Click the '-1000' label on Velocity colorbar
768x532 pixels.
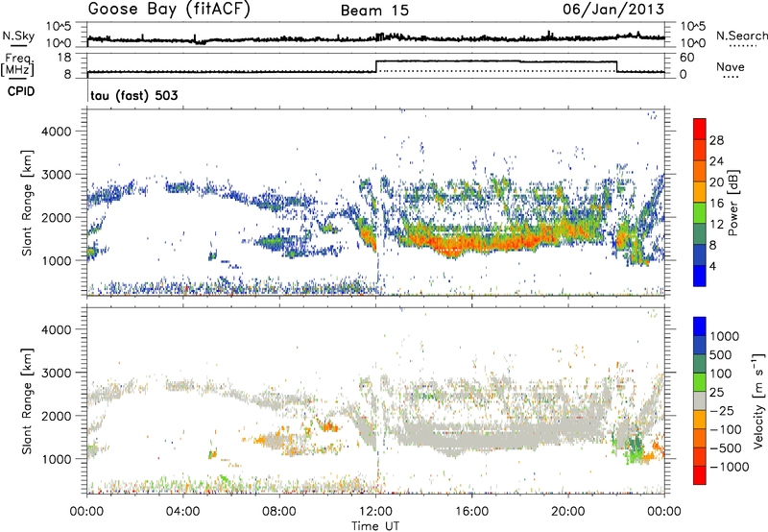pos(730,467)
